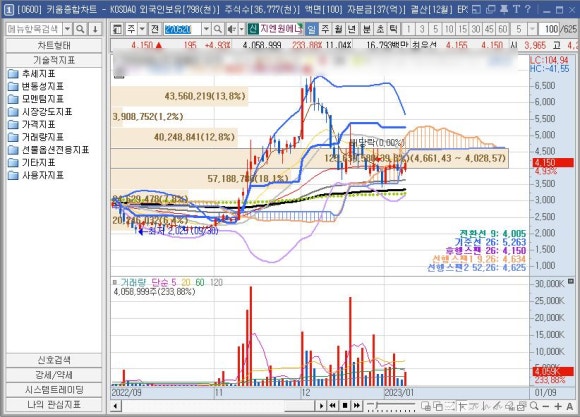580x417 pixels.
Task: Toggle the left side panel icon
Action: pos(118,29)
